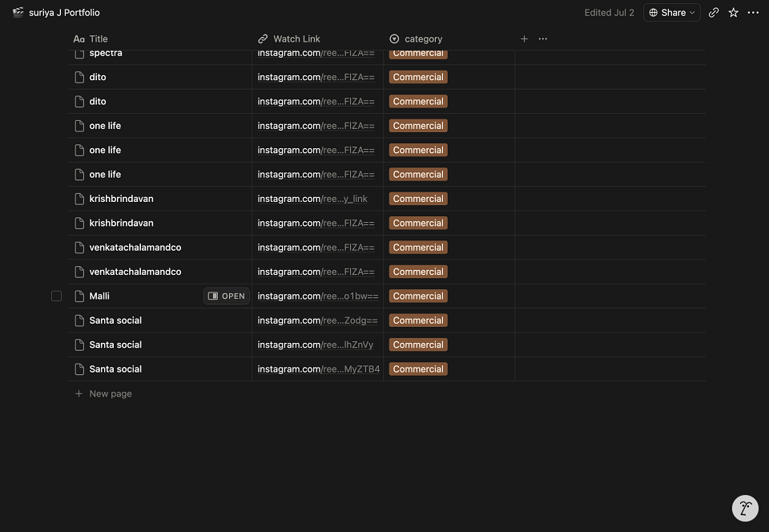Add page to favorites with star icon
The image size is (769, 532).
tap(733, 13)
